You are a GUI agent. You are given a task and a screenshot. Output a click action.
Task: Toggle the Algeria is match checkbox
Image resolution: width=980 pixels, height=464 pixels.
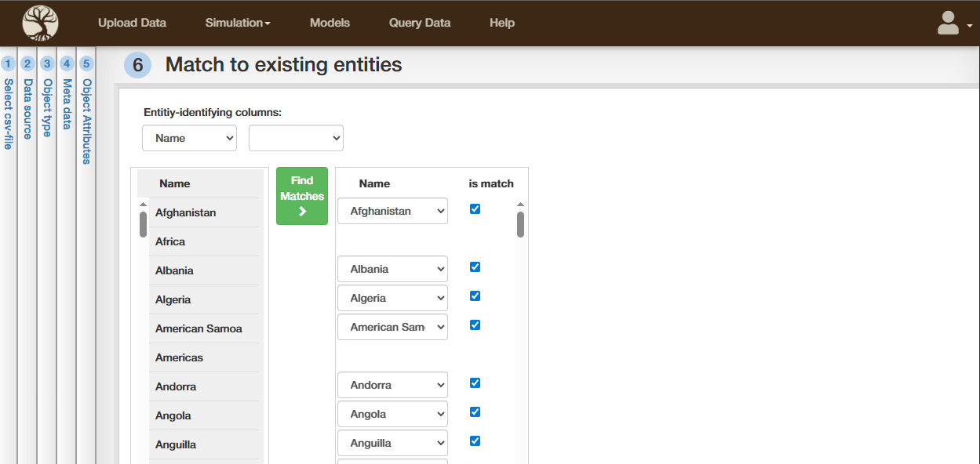click(x=475, y=296)
